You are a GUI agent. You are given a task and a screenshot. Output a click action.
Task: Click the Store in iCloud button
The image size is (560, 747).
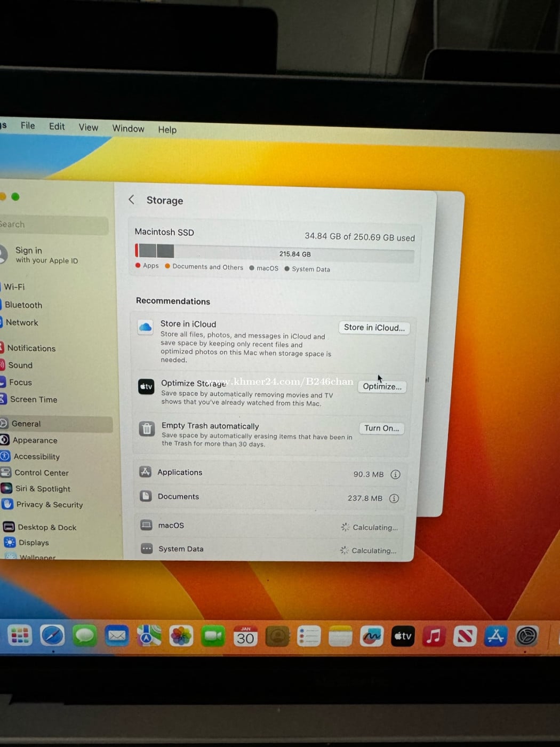(374, 328)
